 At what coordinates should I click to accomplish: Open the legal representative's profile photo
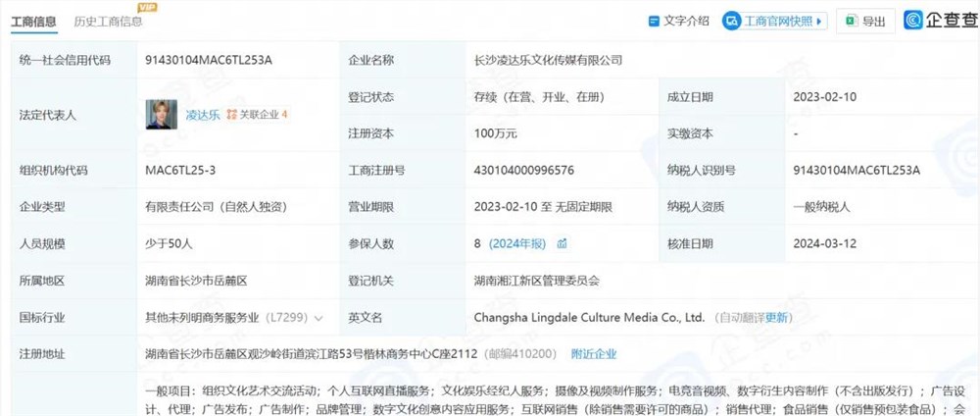pyautogui.click(x=162, y=114)
